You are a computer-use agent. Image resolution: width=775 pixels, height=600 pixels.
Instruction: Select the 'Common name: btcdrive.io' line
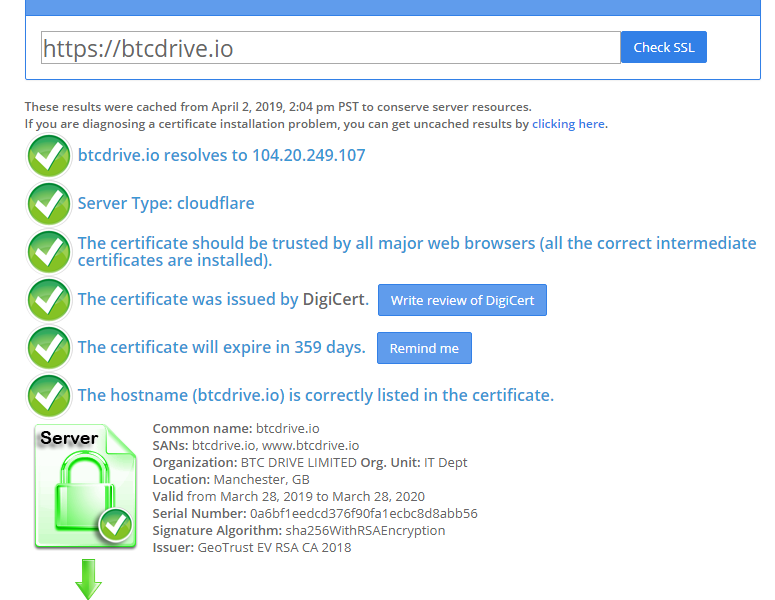point(236,429)
